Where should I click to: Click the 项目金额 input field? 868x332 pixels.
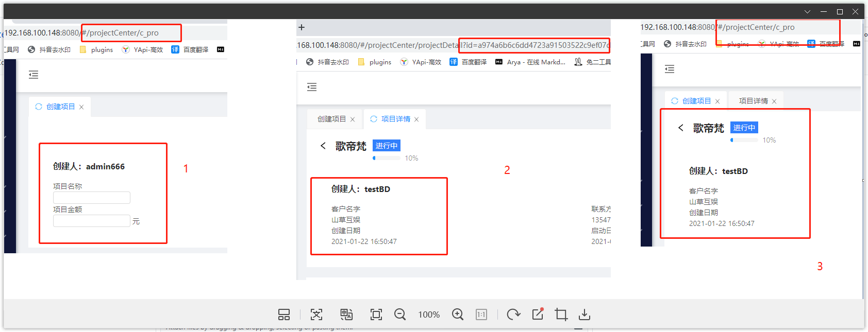click(92, 221)
